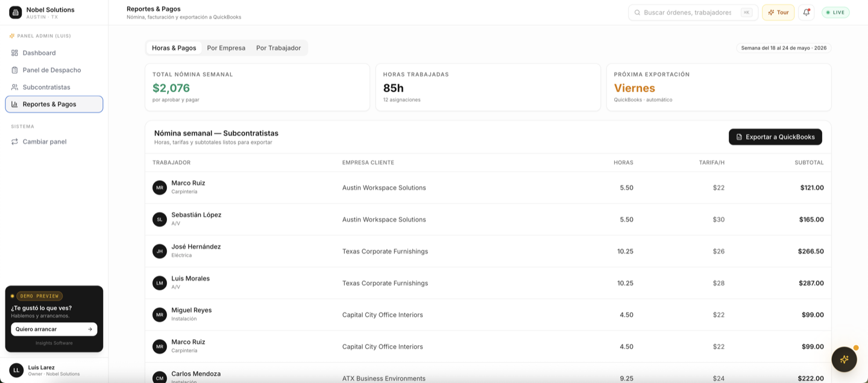This screenshot has height=383, width=868.
Task: Click the $26 hourly rate value
Action: [719, 251]
